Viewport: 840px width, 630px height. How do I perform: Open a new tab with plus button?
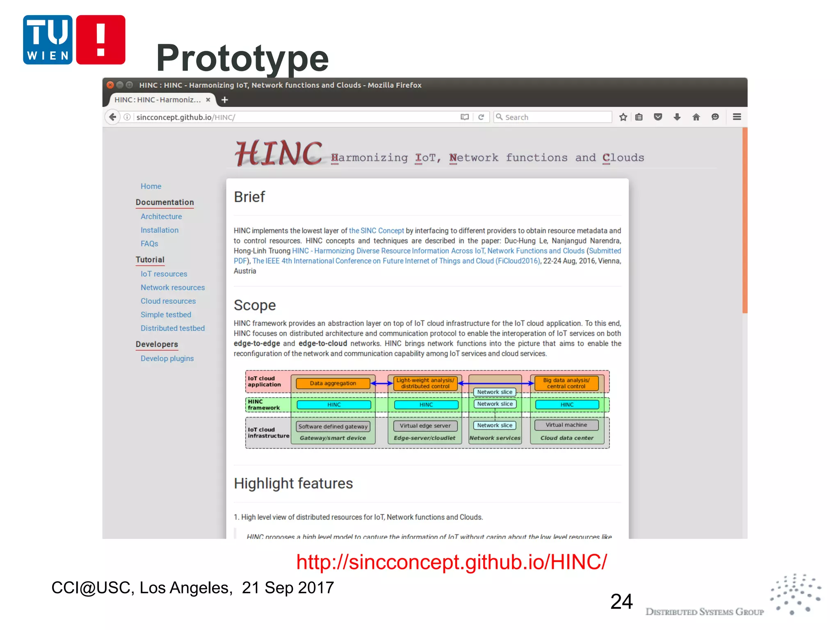pos(224,100)
